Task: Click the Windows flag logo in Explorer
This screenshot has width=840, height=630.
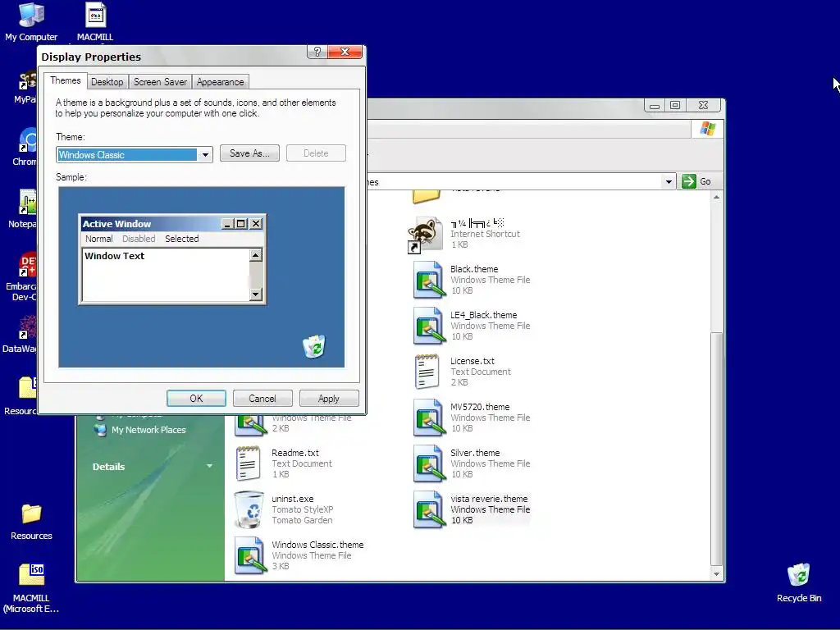Action: pos(708,129)
